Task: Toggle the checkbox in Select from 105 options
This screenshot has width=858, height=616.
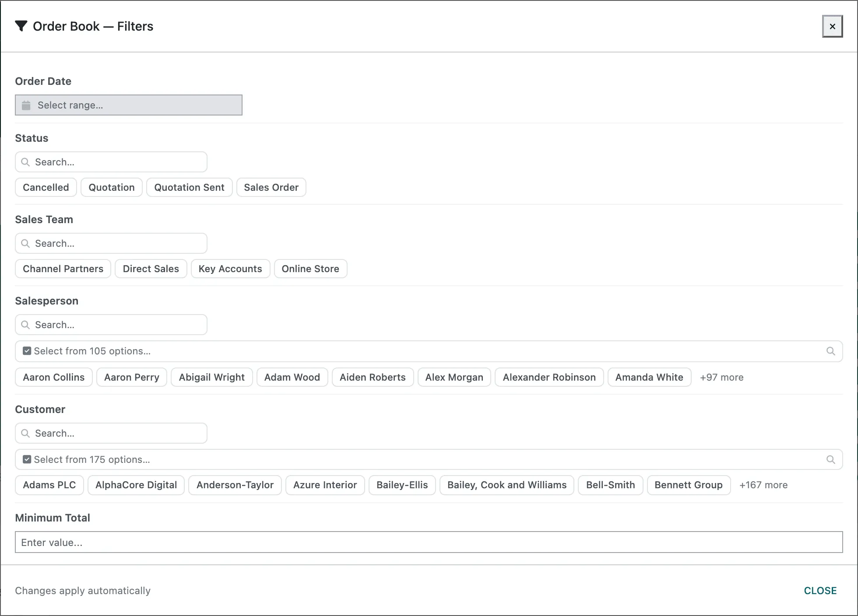Action: [x=27, y=351]
